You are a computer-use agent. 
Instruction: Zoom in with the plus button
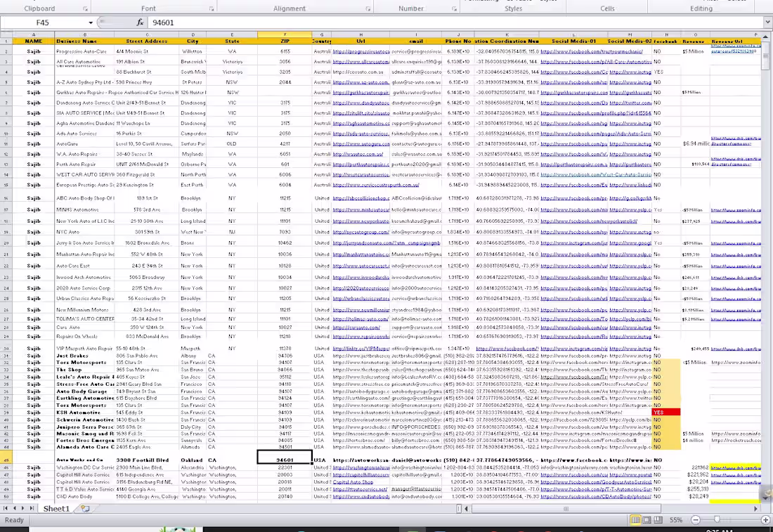pyautogui.click(x=765, y=519)
